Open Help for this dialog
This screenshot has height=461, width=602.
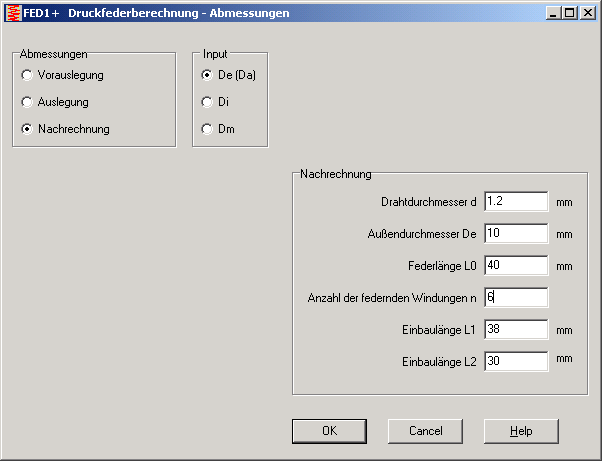point(520,431)
